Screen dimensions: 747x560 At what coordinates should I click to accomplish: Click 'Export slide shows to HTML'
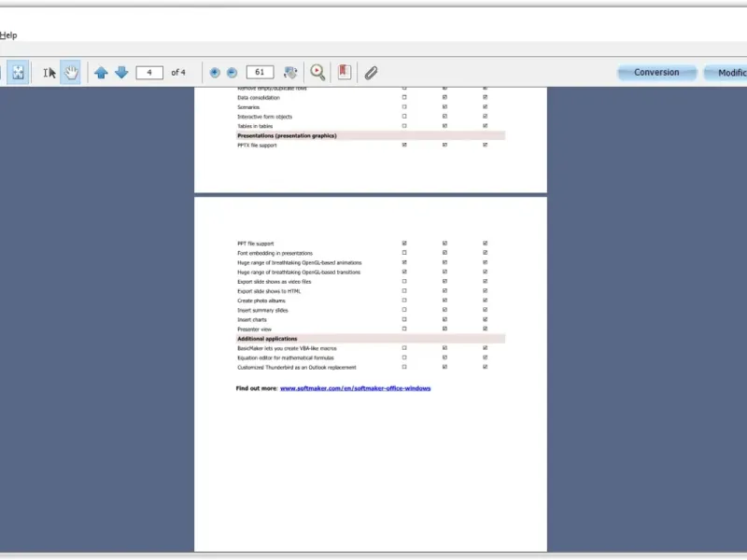(x=269, y=291)
